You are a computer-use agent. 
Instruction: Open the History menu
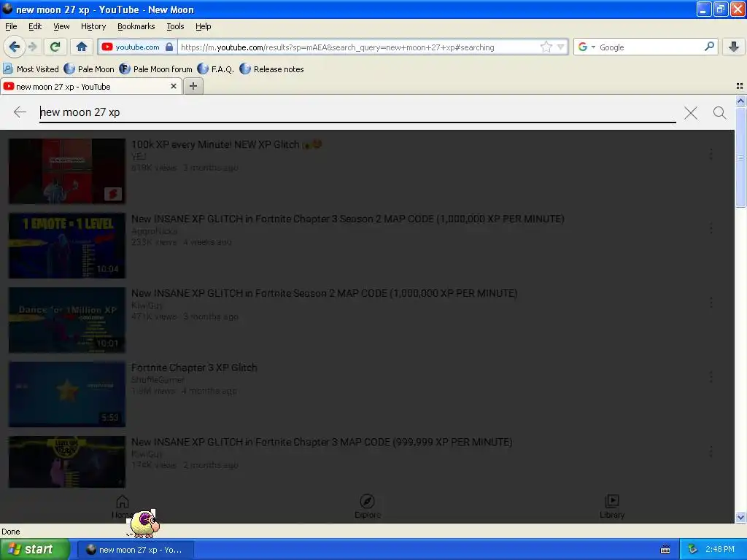pos(93,26)
